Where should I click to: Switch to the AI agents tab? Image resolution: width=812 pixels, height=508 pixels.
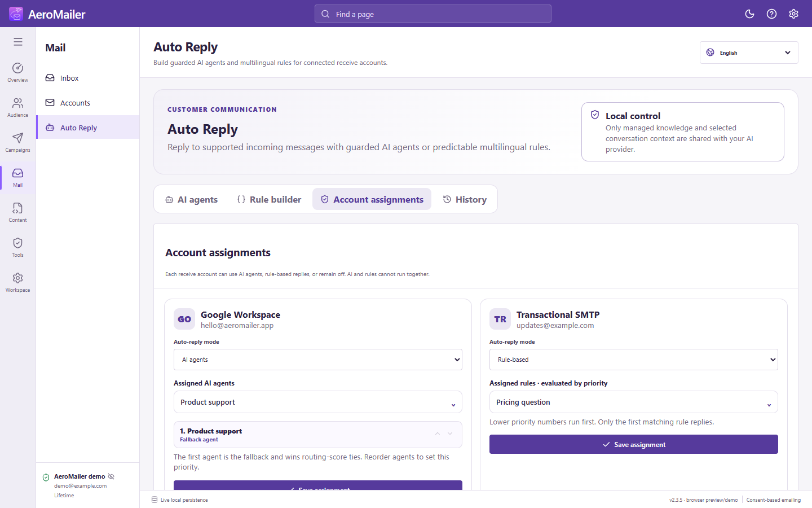point(191,199)
